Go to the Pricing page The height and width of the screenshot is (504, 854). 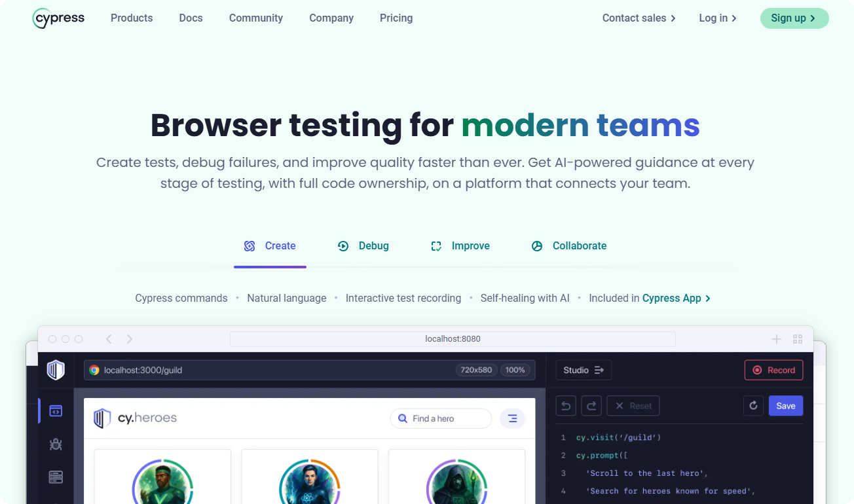click(396, 18)
